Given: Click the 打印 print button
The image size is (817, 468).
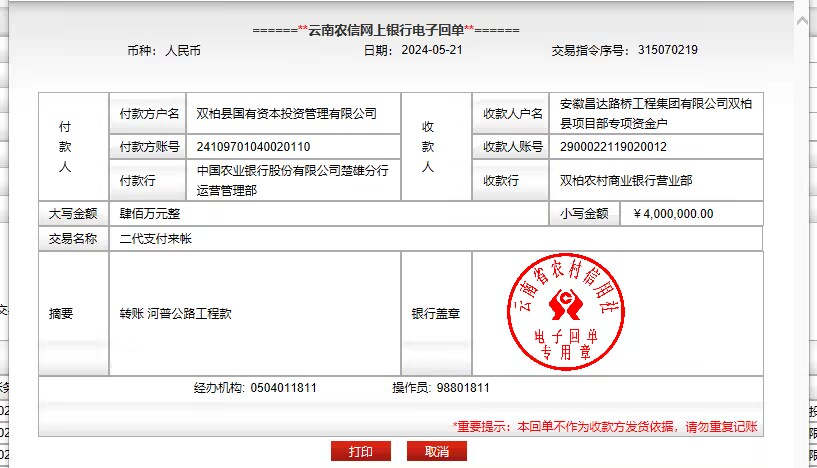Looking at the screenshot, I should [x=360, y=452].
